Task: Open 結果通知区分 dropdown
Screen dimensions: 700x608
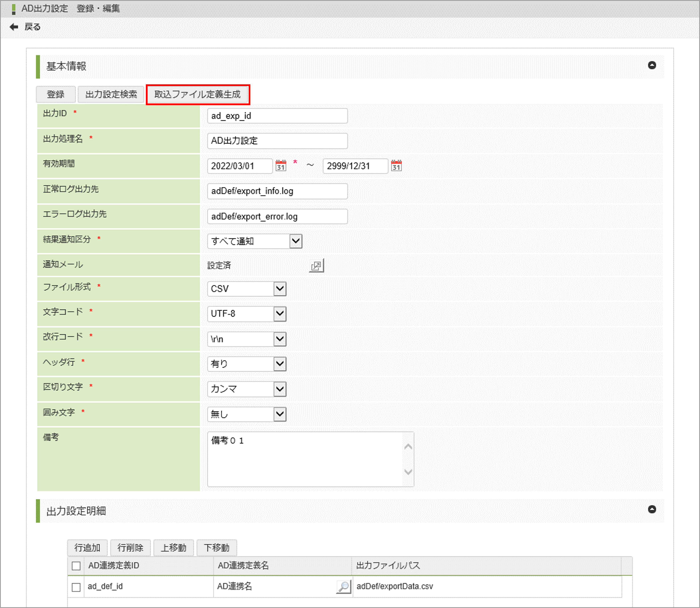Action: point(295,241)
